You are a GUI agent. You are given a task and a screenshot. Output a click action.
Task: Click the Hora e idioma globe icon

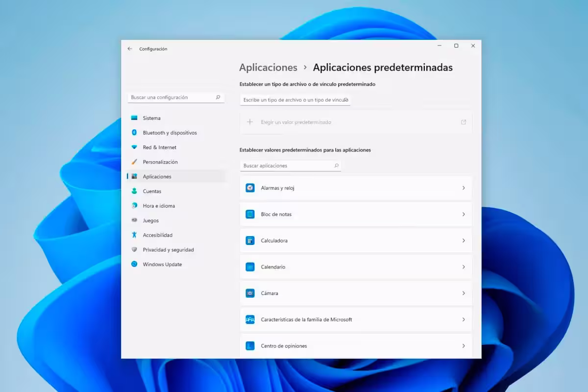(x=134, y=206)
